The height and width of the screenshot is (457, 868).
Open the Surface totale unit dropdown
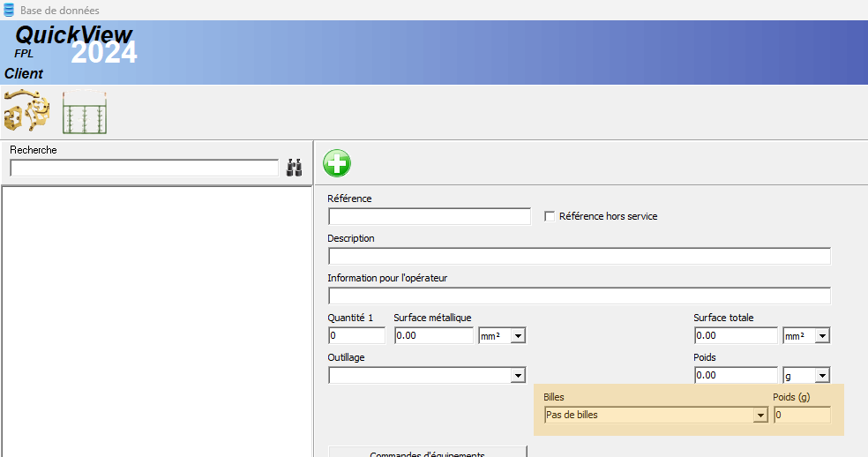[822, 336]
